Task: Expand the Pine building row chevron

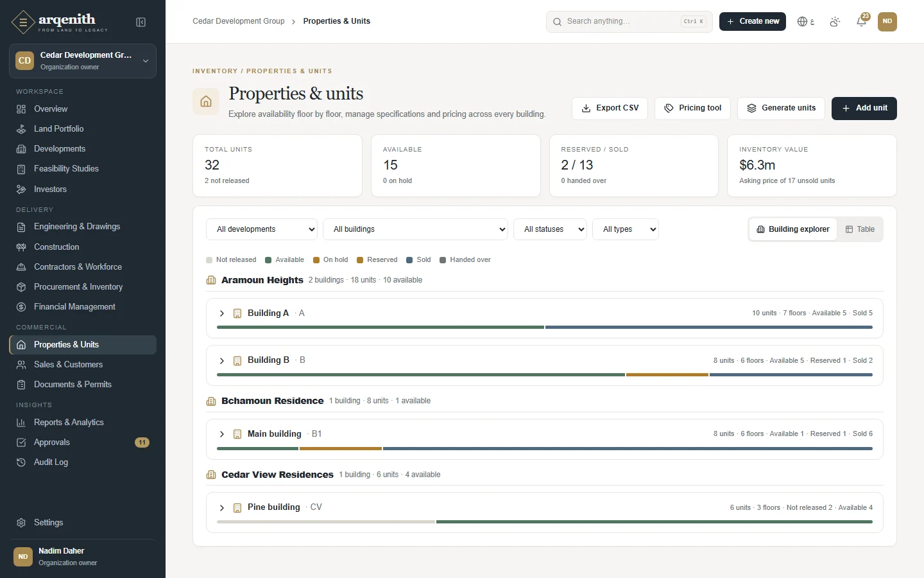Action: (x=222, y=508)
